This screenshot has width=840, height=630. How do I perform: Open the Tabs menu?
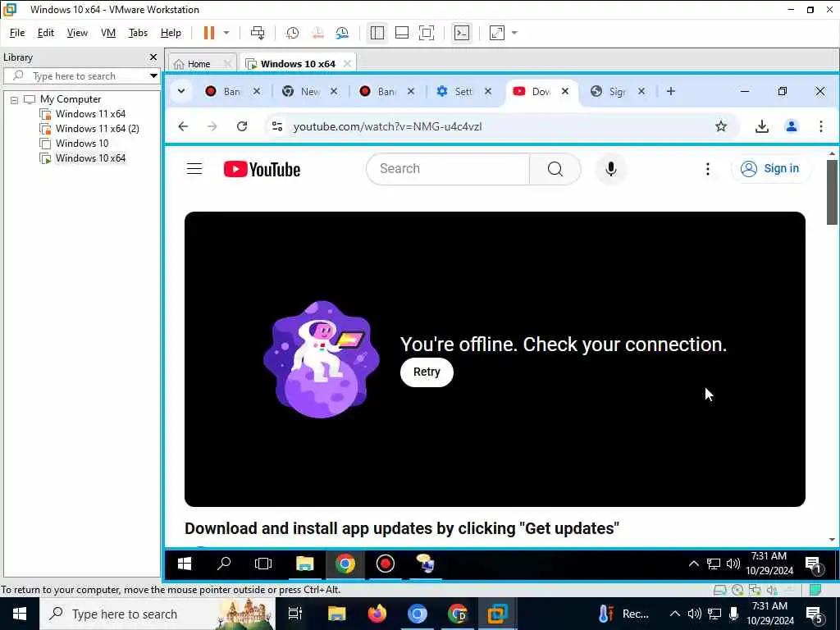coord(138,33)
